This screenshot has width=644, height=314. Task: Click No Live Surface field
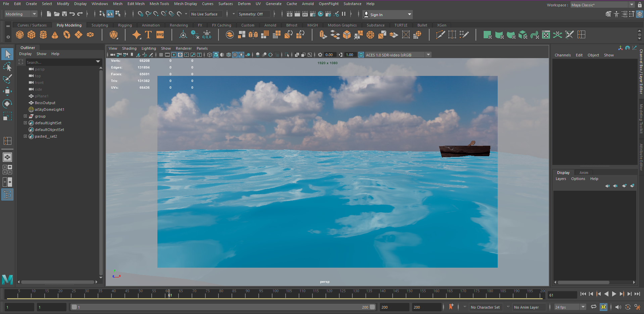click(x=206, y=14)
